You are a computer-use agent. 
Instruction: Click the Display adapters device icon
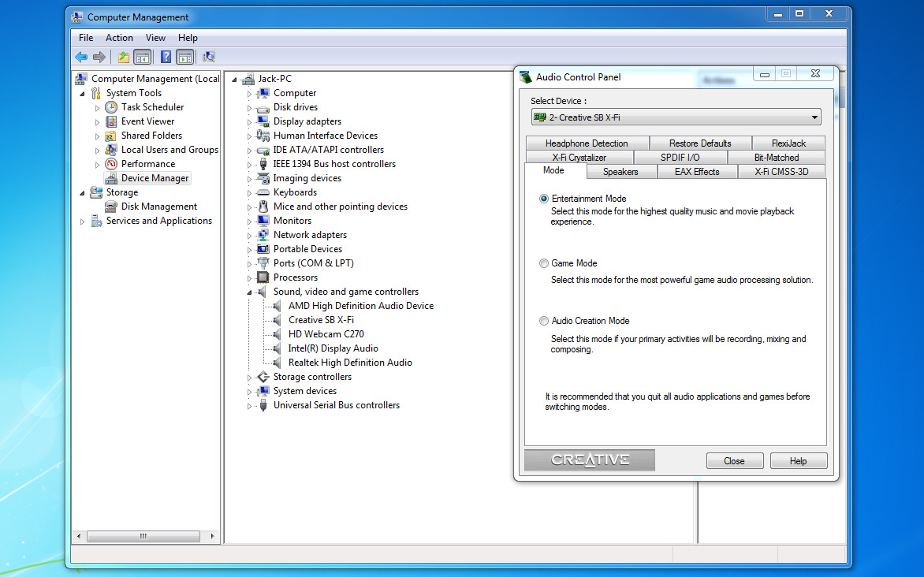pos(263,121)
